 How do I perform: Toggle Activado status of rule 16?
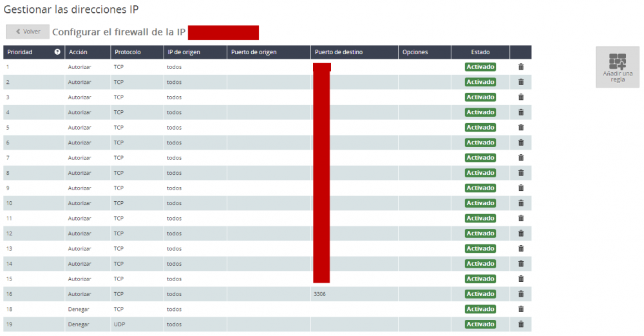coord(480,294)
